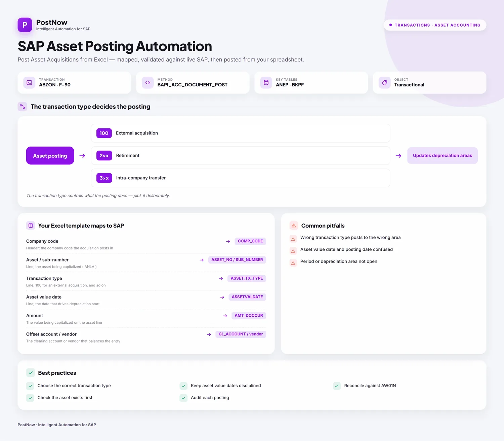The height and width of the screenshot is (441, 504).
Task: Click the check icon beside Best practices heading
Action: (31, 373)
